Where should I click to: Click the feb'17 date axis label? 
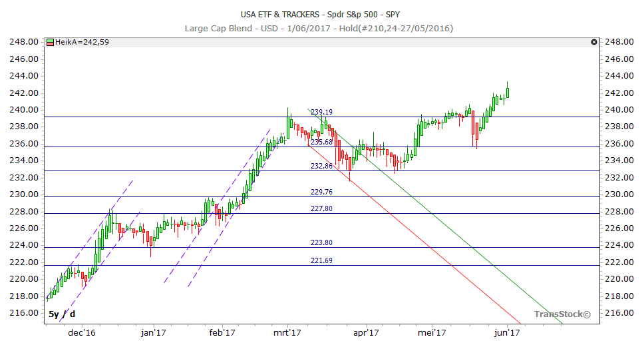[222, 332]
